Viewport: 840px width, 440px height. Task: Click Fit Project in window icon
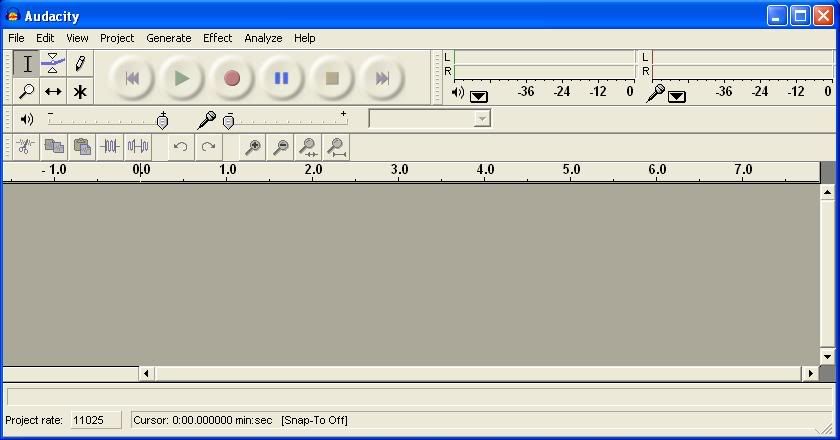tap(336, 146)
